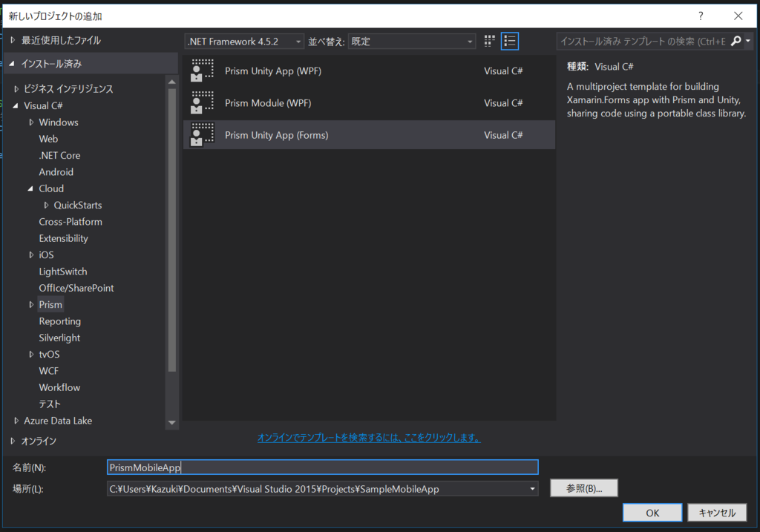Open the sort order dropdown (既定)
The image size is (760, 532).
(x=411, y=42)
